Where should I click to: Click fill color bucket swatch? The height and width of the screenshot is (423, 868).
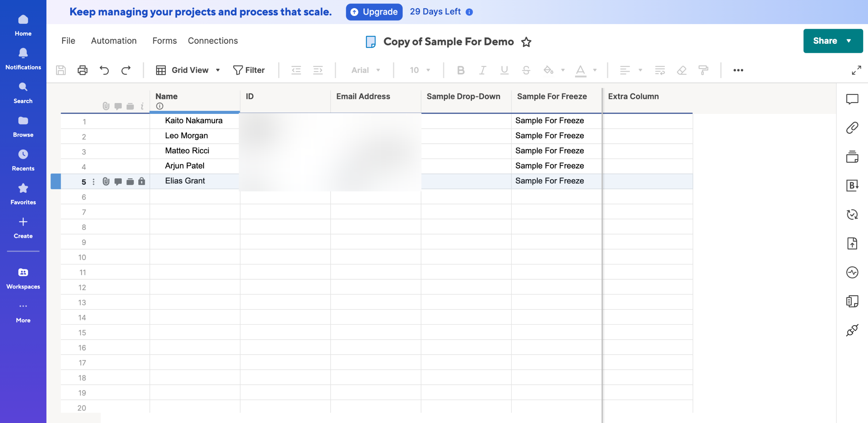pos(548,70)
